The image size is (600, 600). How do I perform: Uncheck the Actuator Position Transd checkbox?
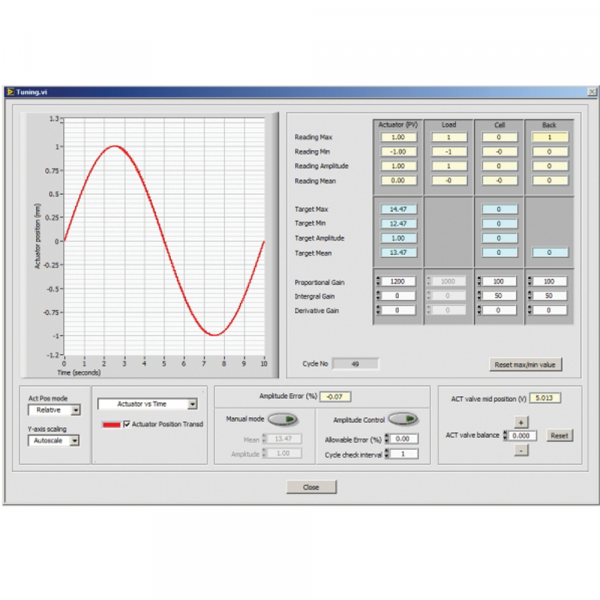126,425
